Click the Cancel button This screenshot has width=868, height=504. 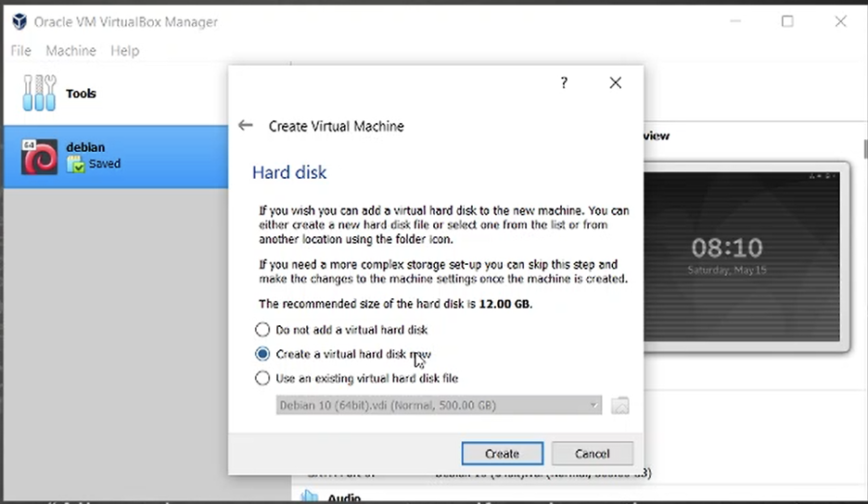tap(592, 453)
